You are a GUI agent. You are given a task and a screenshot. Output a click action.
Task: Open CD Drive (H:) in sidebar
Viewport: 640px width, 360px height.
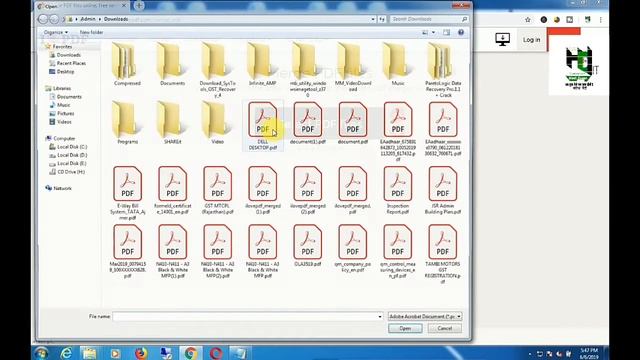pos(71,172)
